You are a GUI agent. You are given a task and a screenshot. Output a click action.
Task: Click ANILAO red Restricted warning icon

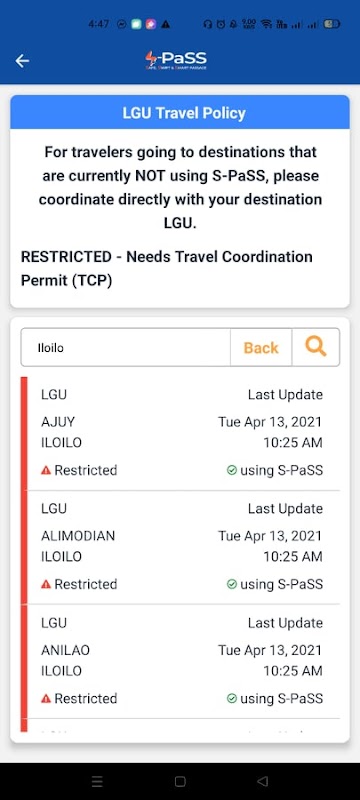pyautogui.click(x=46, y=698)
